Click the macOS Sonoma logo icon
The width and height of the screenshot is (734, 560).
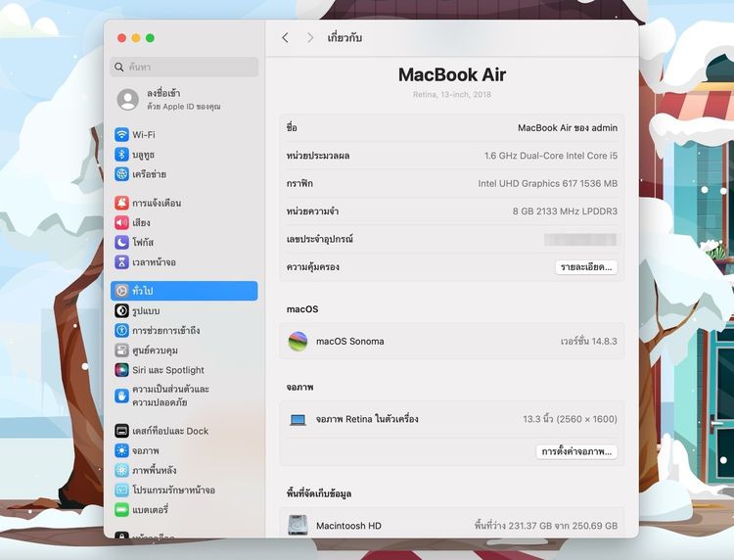298,341
